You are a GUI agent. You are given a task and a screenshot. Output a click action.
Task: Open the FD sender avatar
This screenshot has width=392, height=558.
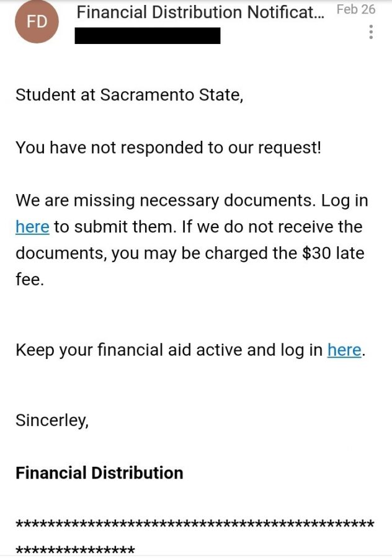click(x=37, y=22)
